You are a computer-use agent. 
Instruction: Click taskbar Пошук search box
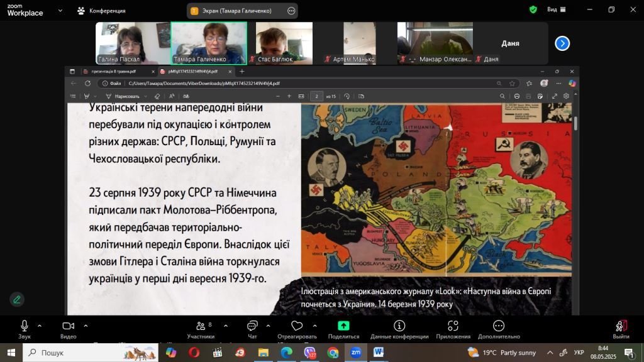pyautogui.click(x=91, y=353)
